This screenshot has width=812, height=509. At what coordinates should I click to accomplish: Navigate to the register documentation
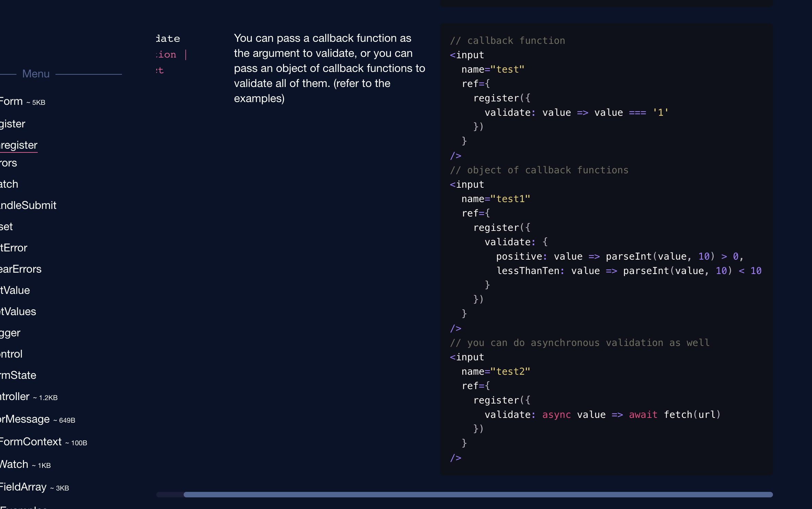(12, 124)
